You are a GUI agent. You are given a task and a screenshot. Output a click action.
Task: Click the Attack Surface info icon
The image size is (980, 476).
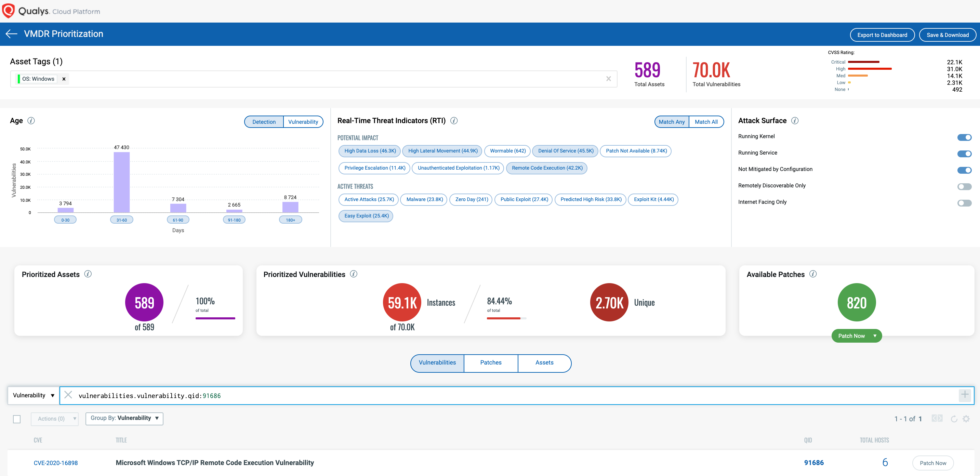coord(794,121)
